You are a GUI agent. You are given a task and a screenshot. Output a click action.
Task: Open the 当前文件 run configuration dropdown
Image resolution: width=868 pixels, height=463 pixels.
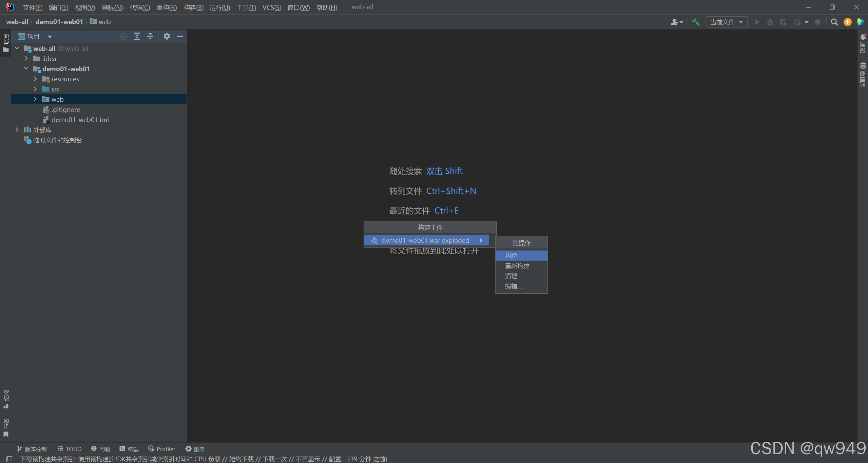tap(727, 22)
